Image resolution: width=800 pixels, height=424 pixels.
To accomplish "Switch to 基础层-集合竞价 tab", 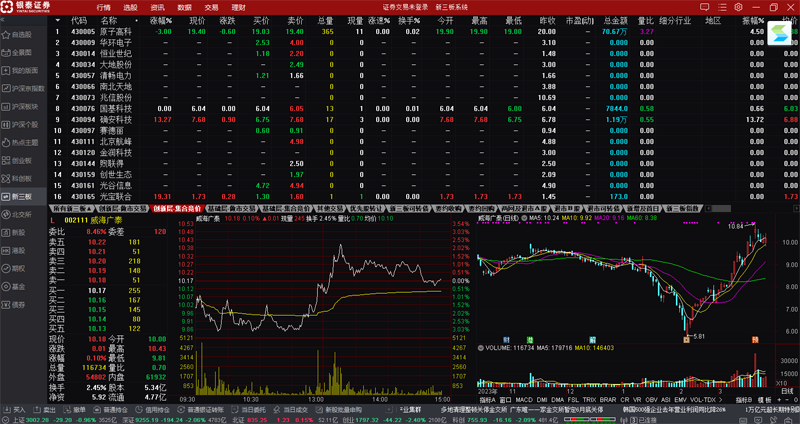I will click(x=286, y=209).
